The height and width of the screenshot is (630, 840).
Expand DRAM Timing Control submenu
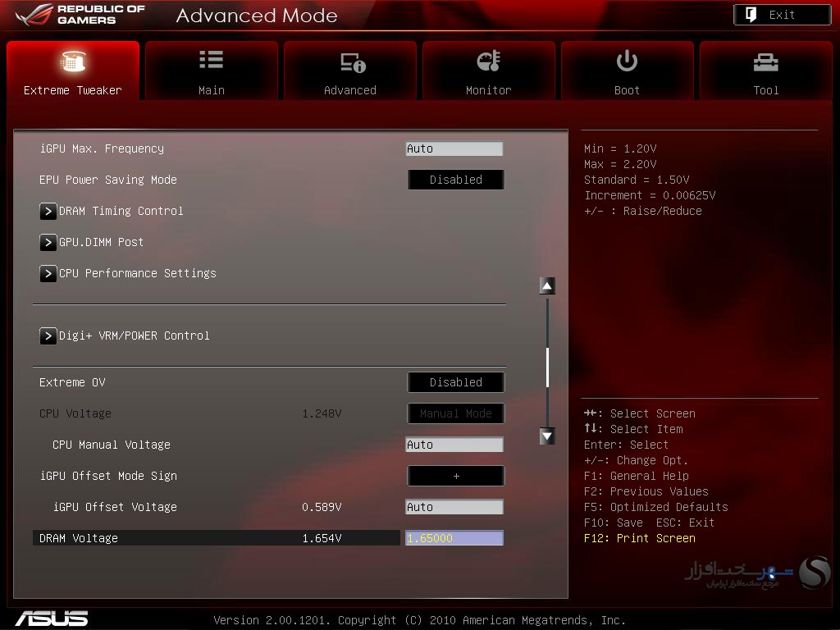[112, 211]
